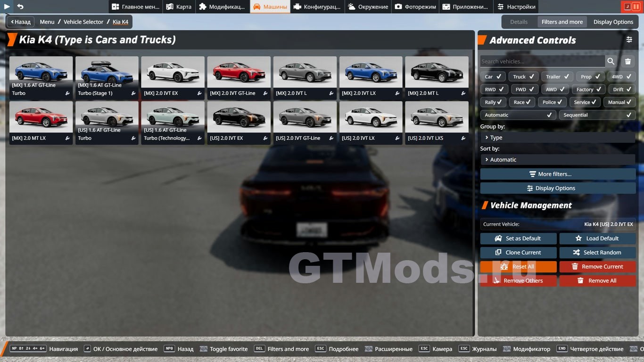Select the [MX] 2.0 IVT GT-Line thumbnail
The image size is (644, 362).
coord(239,78)
